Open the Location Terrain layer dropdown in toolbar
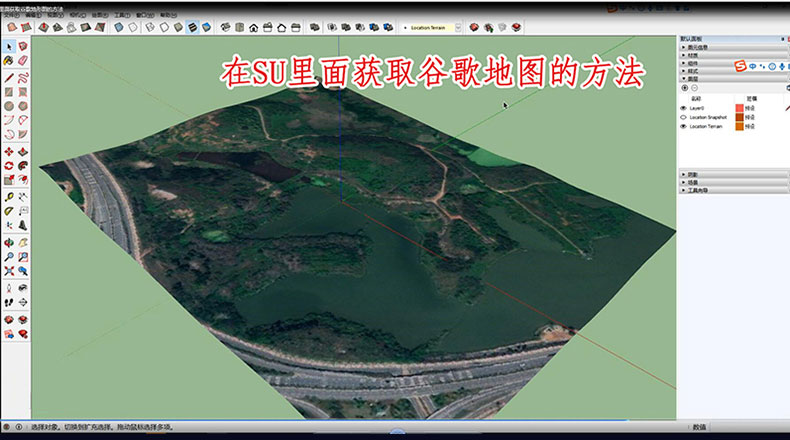This screenshot has width=790, height=440. (444, 27)
